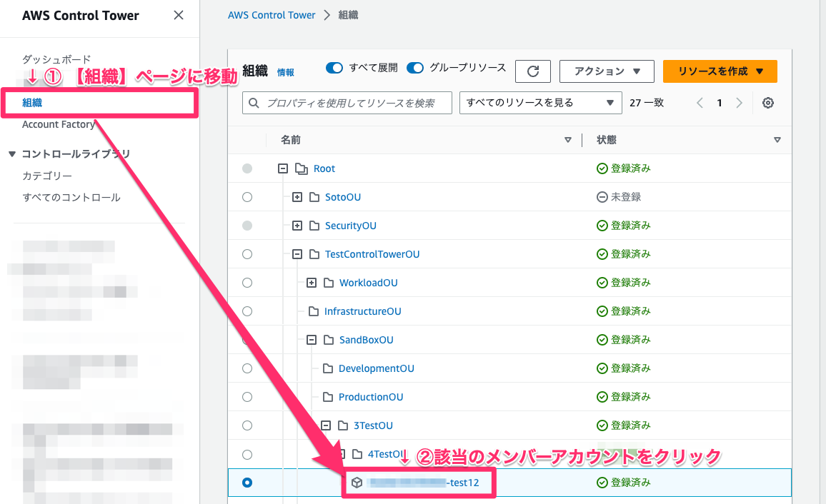Viewport: 826px width, 504px height.
Task: Go to the previous page arrow
Action: (x=700, y=103)
